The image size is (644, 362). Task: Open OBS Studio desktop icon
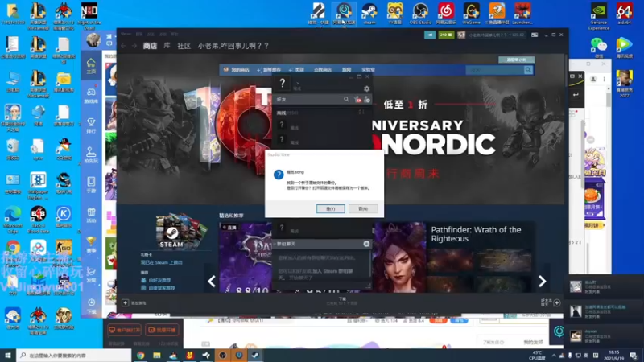pos(420,13)
